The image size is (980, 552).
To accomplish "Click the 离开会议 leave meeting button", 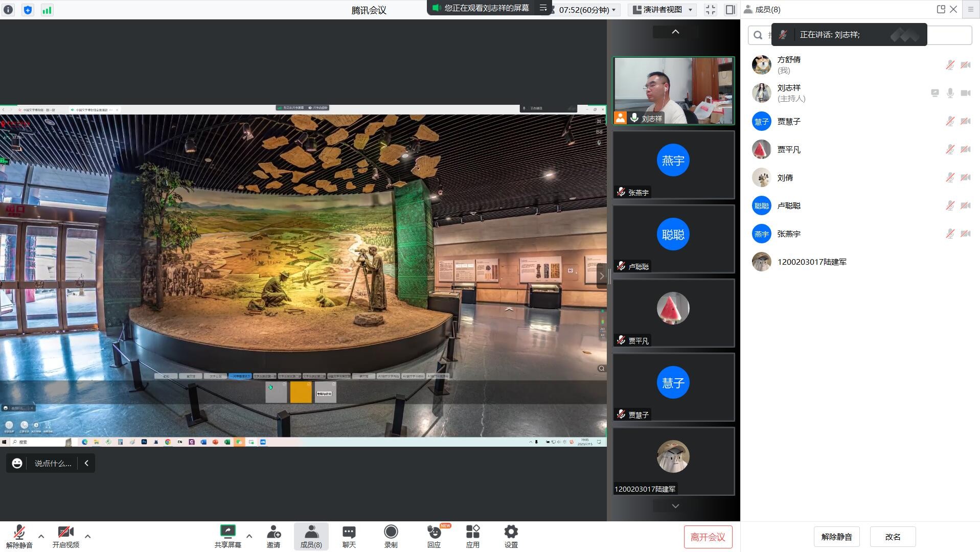I will coord(708,537).
